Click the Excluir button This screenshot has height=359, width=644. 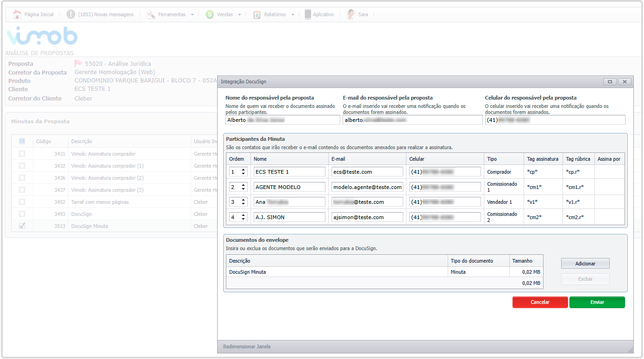(585, 279)
